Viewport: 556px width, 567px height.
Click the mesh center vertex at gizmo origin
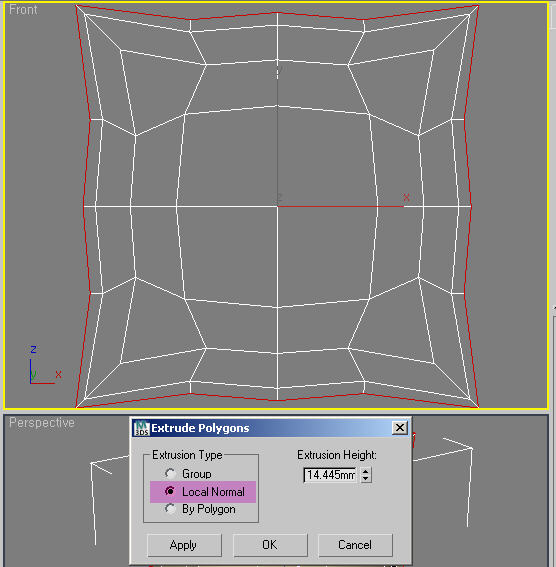point(278,206)
